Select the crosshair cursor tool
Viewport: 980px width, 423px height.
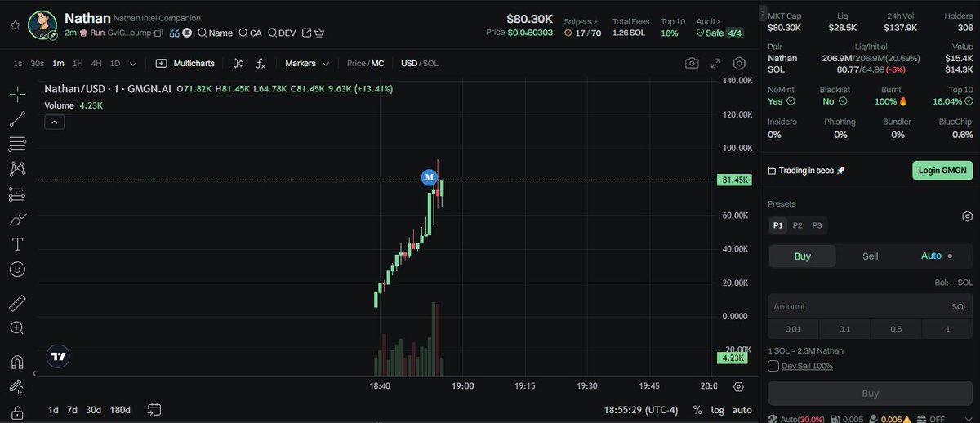(x=17, y=95)
